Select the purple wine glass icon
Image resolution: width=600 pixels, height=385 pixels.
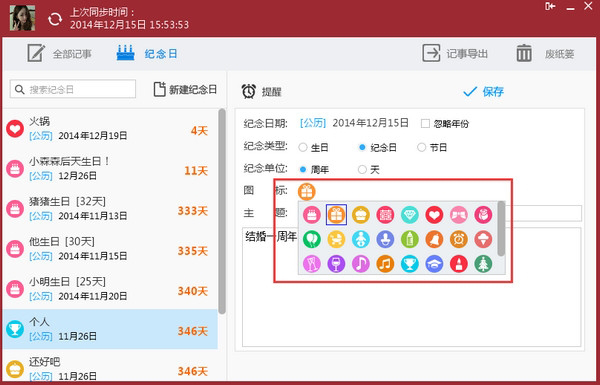(x=336, y=264)
